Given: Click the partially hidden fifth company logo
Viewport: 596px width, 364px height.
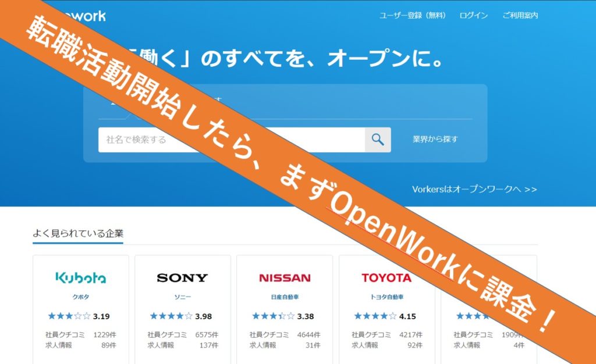Looking at the screenshot, I should [x=489, y=277].
